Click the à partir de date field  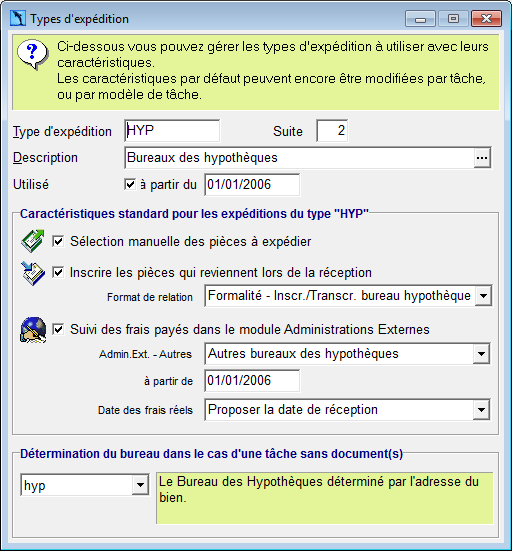coord(252,381)
